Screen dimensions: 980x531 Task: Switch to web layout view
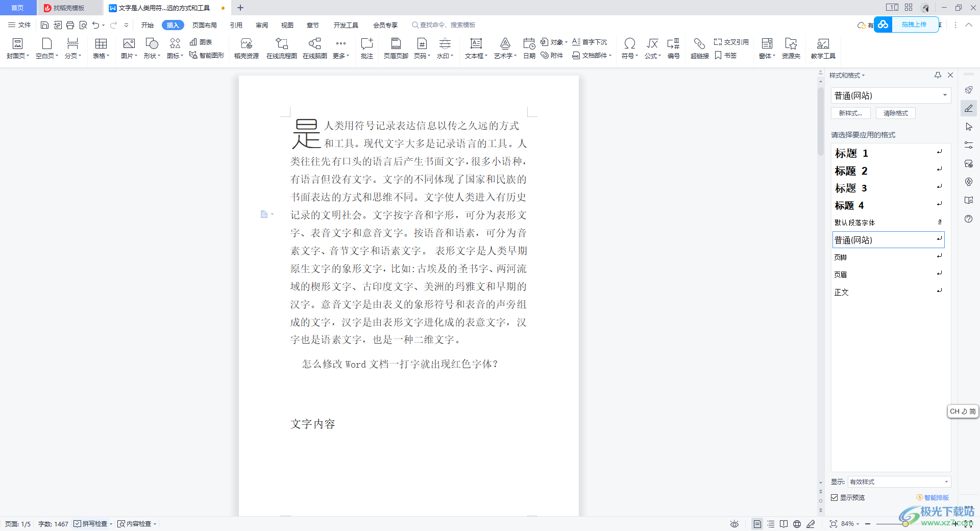coord(797,524)
